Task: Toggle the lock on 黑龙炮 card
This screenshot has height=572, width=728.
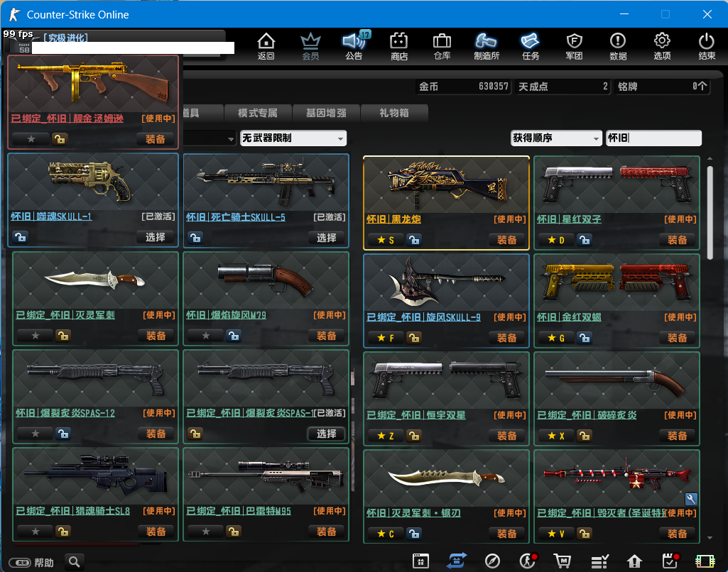Action: click(x=413, y=240)
